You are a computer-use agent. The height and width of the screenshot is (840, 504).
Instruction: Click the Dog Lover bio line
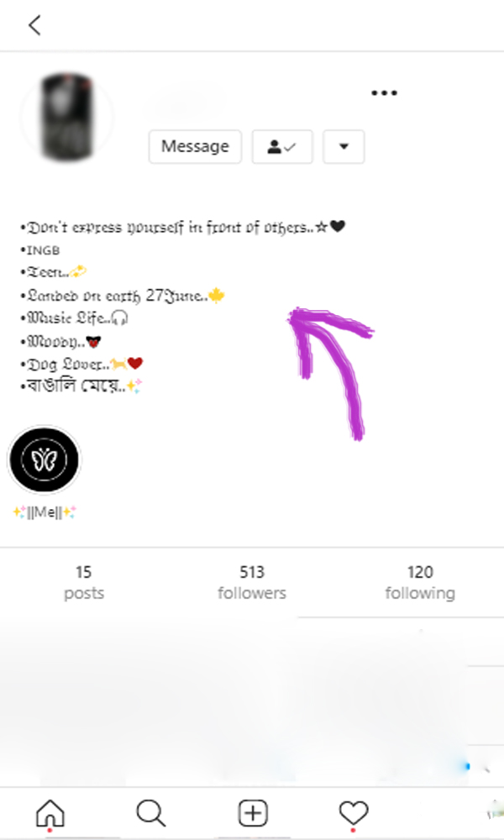81,364
